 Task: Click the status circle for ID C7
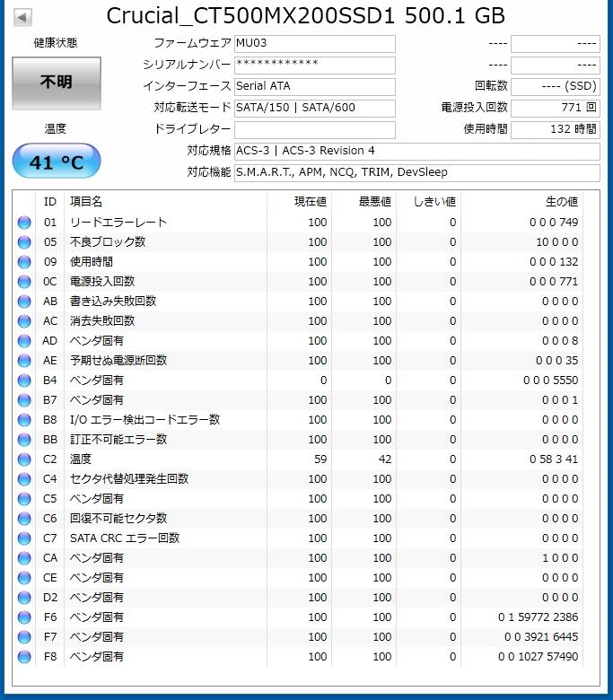[x=24, y=538]
